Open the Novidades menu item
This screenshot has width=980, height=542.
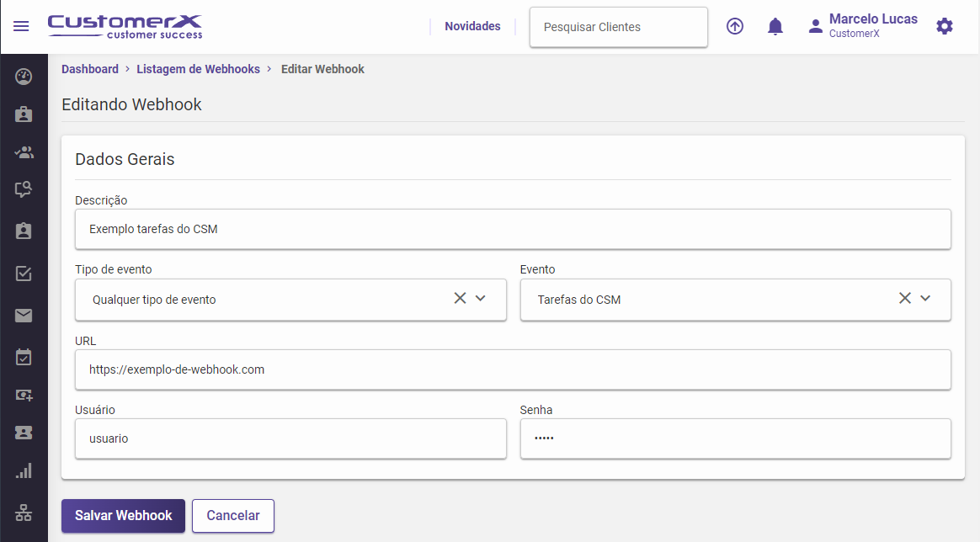click(x=472, y=27)
